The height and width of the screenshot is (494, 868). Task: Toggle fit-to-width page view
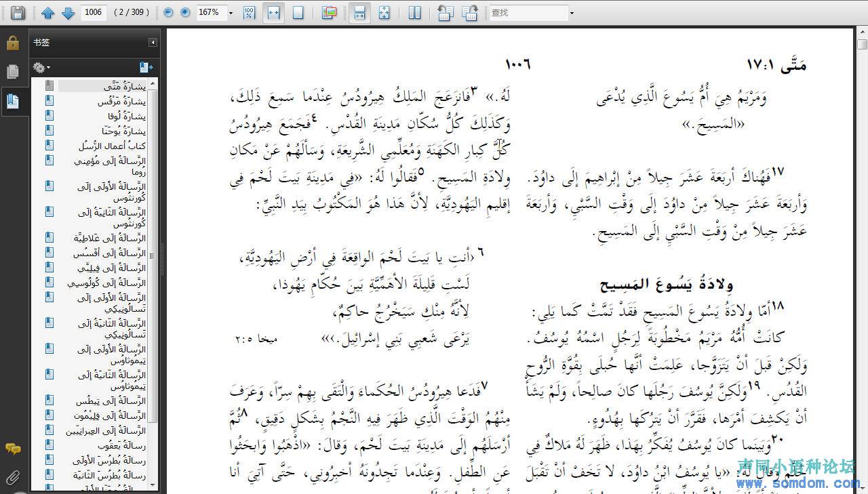tap(273, 12)
